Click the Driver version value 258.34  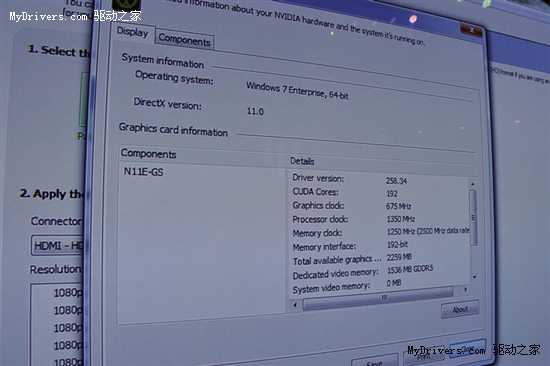396,181
